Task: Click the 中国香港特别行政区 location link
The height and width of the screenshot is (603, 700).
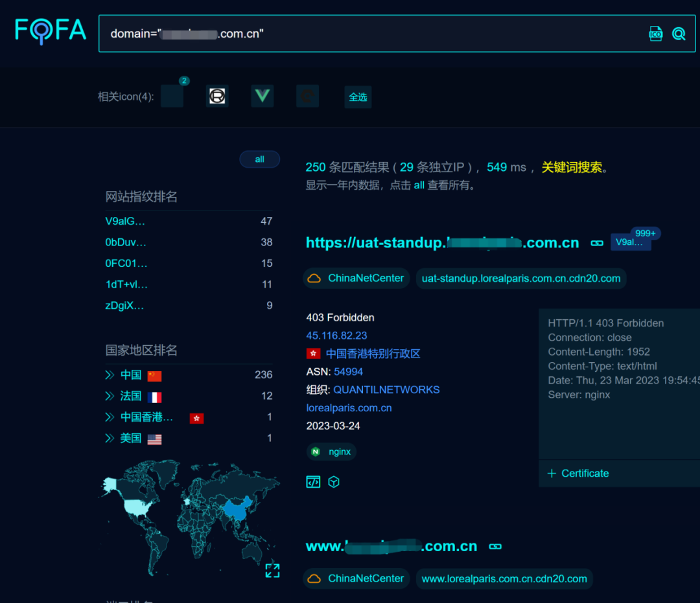Action: tap(373, 354)
